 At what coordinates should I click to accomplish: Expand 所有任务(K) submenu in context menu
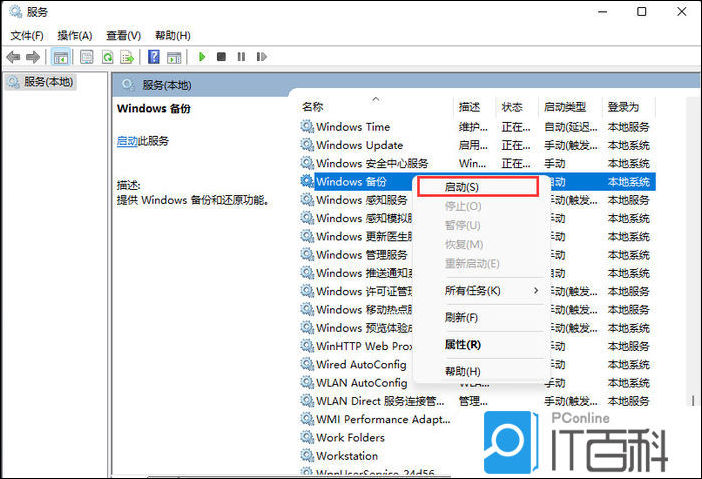pos(482,291)
